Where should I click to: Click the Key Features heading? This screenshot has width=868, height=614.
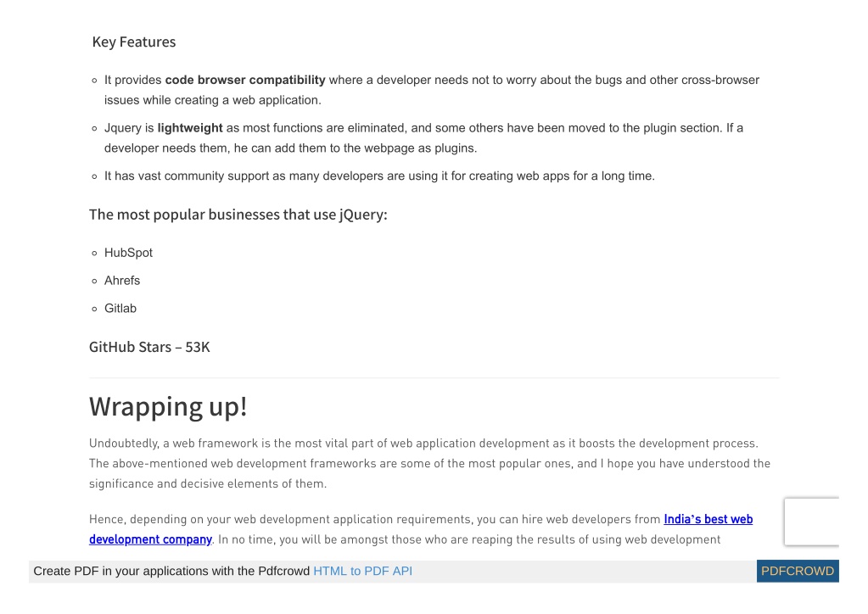tap(134, 42)
